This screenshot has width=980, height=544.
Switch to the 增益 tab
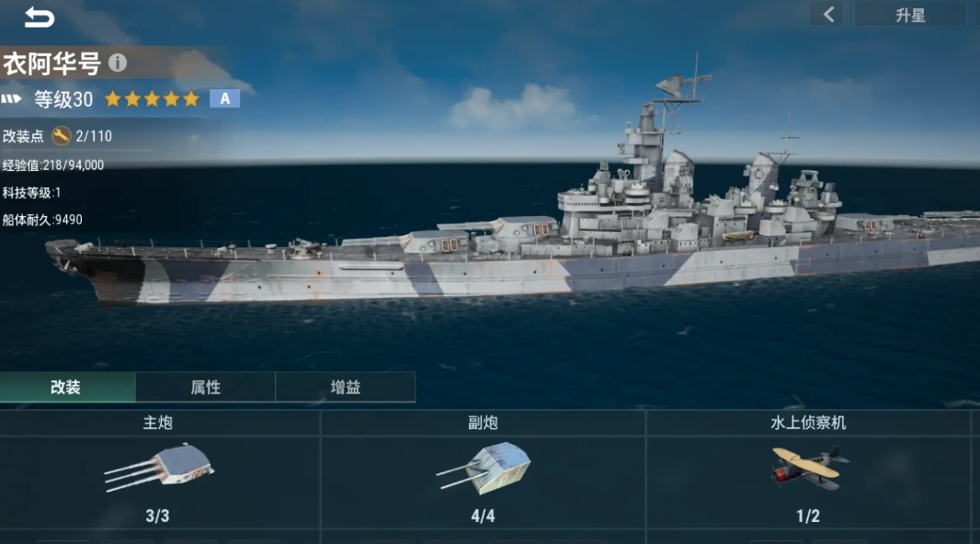(x=346, y=387)
